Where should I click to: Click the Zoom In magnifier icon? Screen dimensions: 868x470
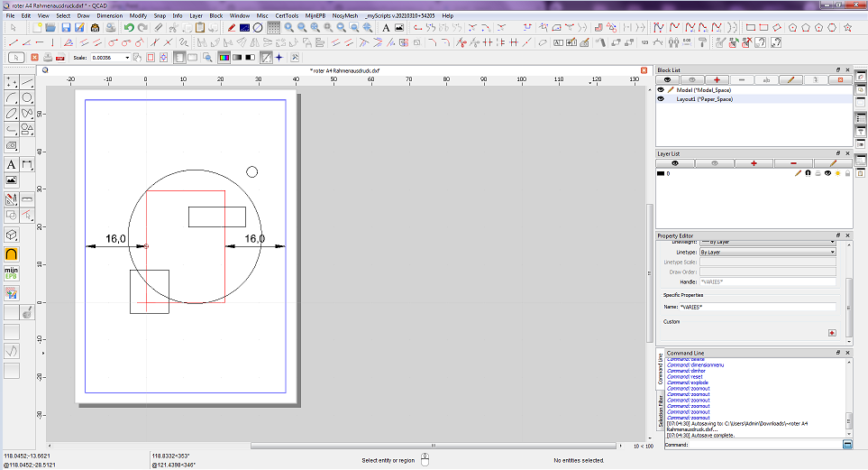[289, 28]
